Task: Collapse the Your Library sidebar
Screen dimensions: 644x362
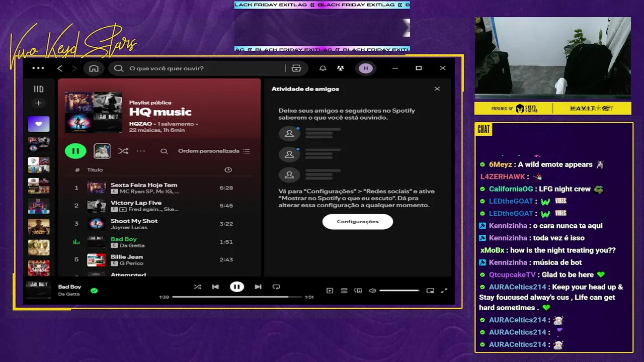Action: (39, 89)
